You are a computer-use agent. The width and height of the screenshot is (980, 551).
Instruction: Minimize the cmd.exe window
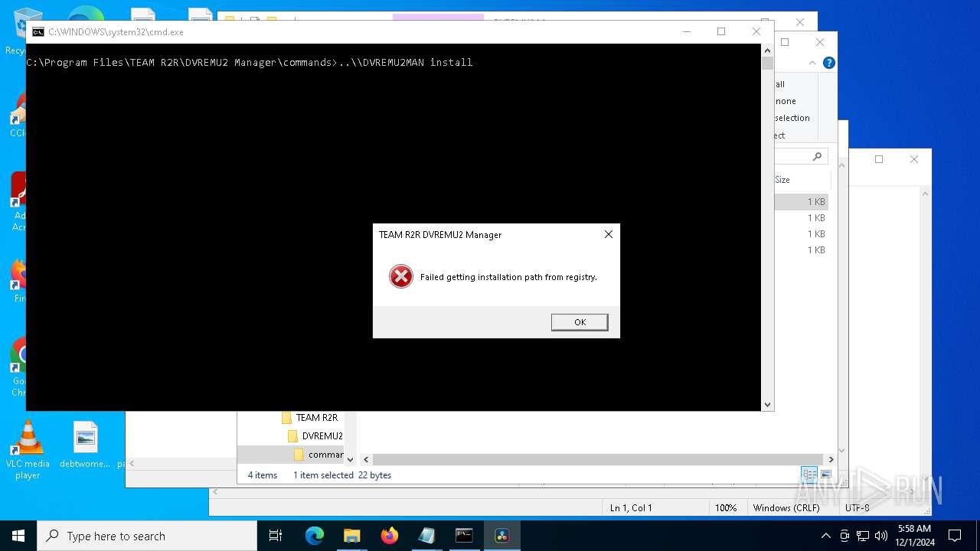tap(686, 31)
